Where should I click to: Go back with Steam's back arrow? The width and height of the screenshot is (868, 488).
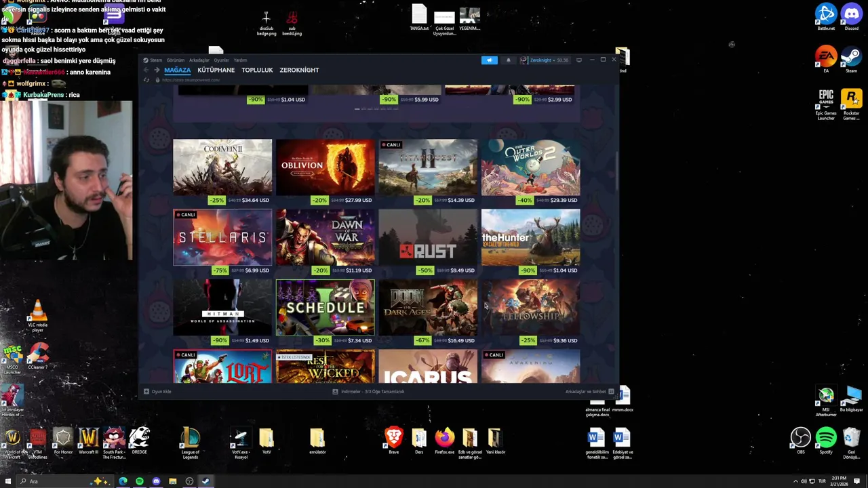pyautogui.click(x=146, y=70)
